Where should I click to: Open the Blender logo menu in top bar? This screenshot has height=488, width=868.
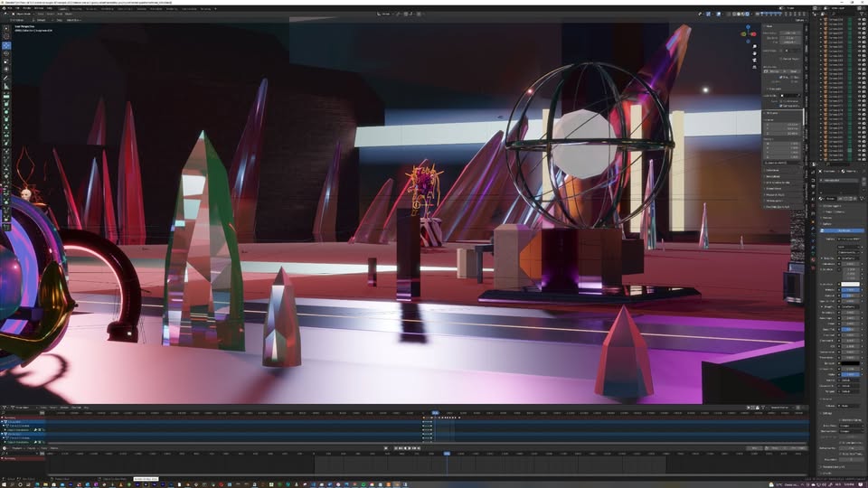coord(4,8)
